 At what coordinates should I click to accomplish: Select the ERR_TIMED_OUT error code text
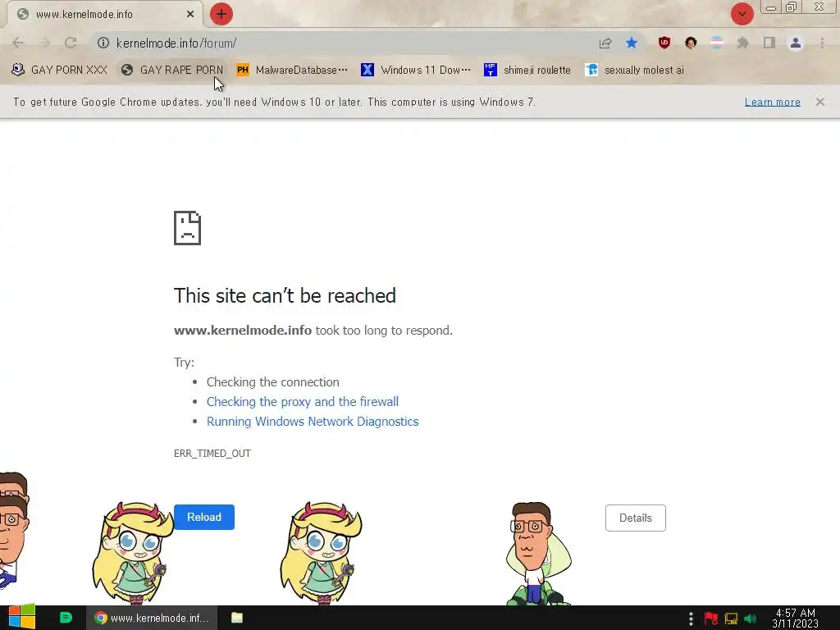coord(212,453)
